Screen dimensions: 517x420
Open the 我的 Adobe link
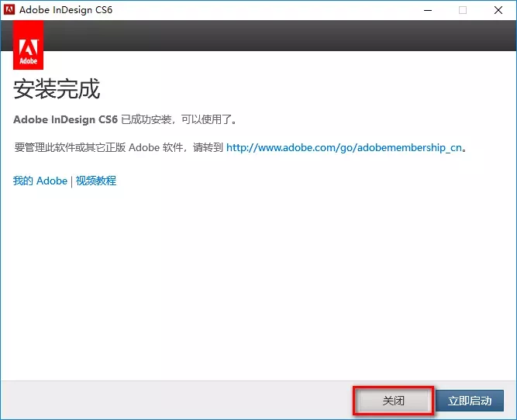(40, 181)
